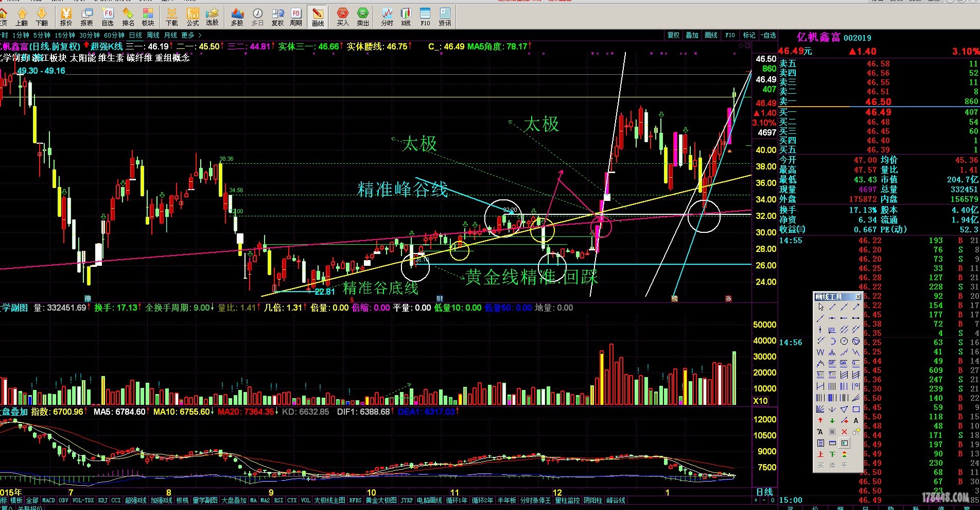
Task: Select the GP golden line tool
Action: [832, 363]
